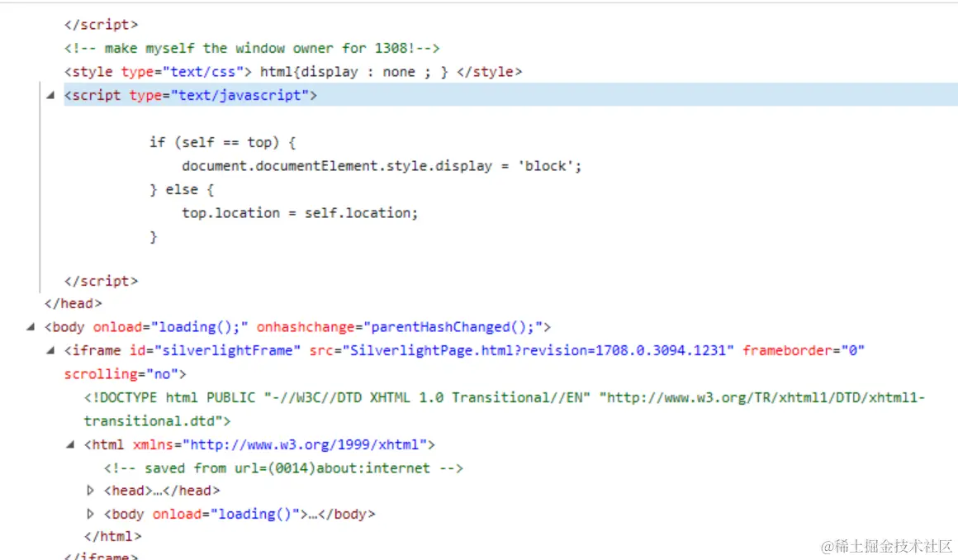Image resolution: width=958 pixels, height=560 pixels.
Task: Select the closing </head> tag line
Action: [x=74, y=303]
